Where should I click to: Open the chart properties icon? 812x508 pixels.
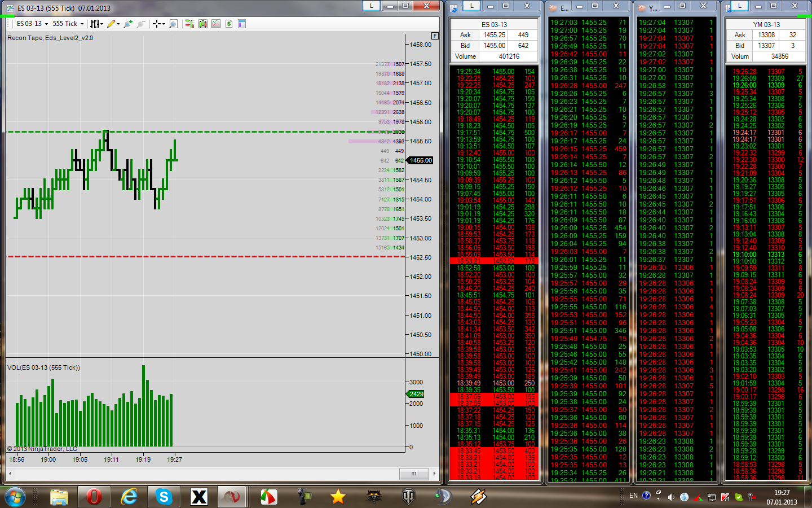tap(242, 24)
